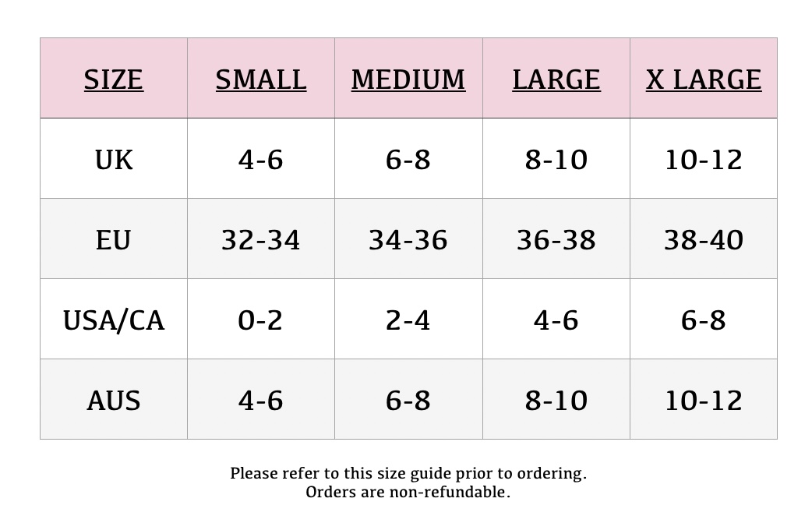Image resolution: width=812 pixels, height=516 pixels.
Task: Click the SIZE column header
Action: coord(114,80)
